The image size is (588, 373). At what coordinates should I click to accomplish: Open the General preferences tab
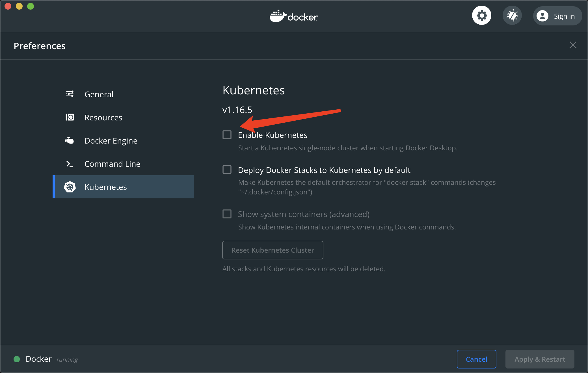(123, 94)
